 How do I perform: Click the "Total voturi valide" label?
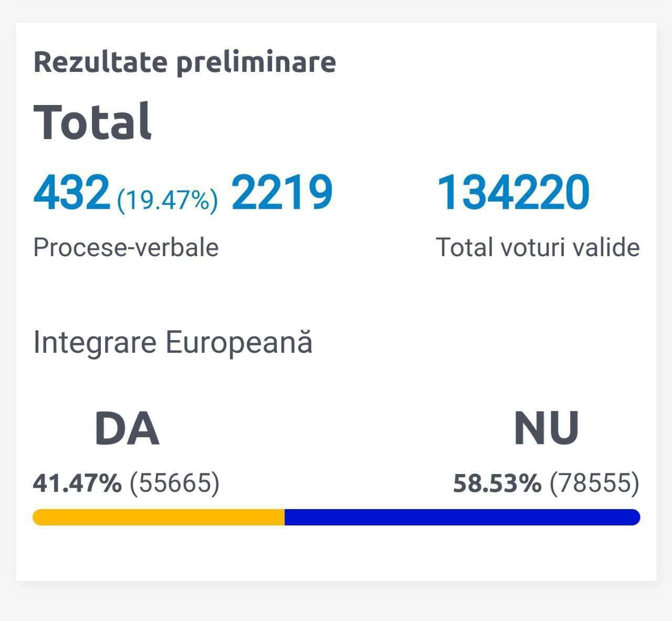coord(538,247)
